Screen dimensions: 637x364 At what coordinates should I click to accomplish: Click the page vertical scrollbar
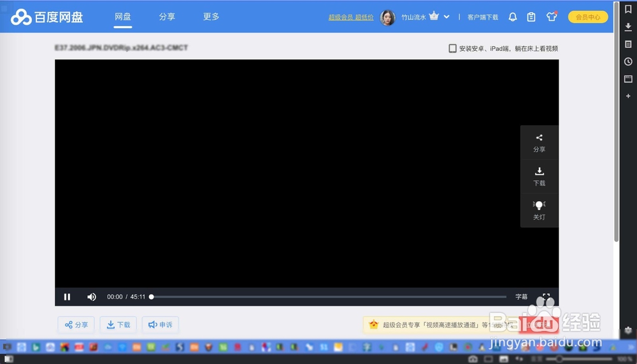point(616,122)
